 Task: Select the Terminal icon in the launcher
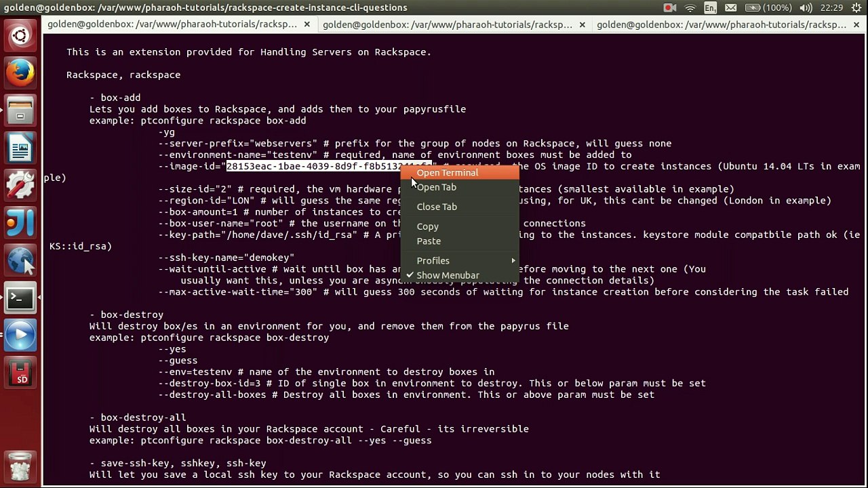(20, 298)
